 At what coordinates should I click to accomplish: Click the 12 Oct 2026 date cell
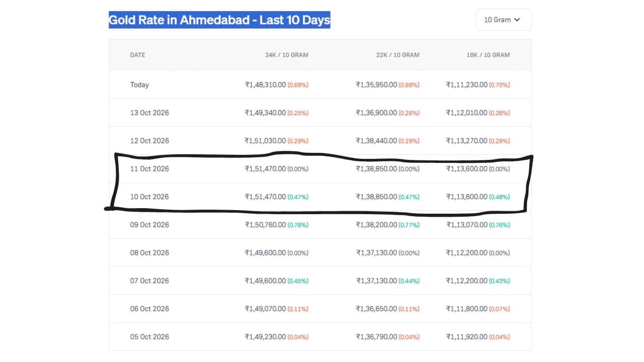[x=149, y=141]
